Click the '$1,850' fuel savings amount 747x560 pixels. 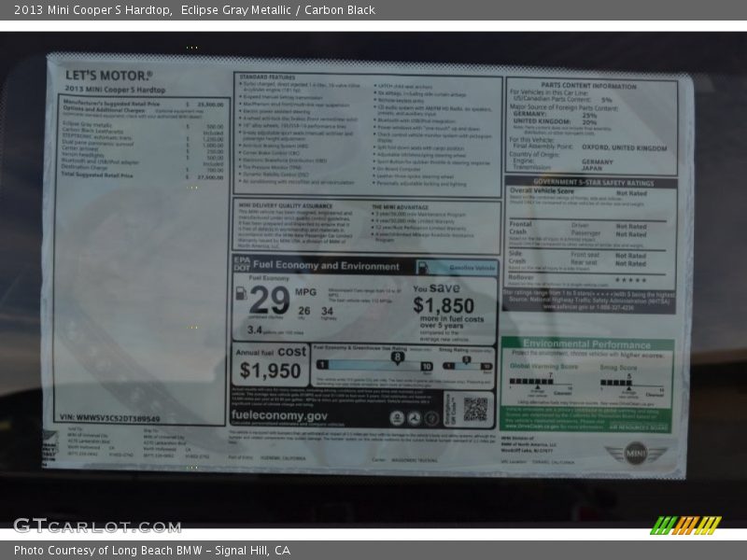(444, 305)
